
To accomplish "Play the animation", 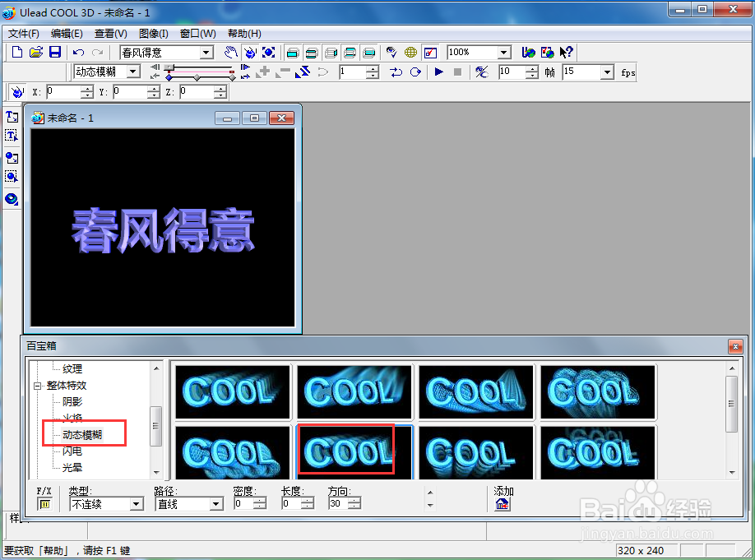I will [x=438, y=72].
